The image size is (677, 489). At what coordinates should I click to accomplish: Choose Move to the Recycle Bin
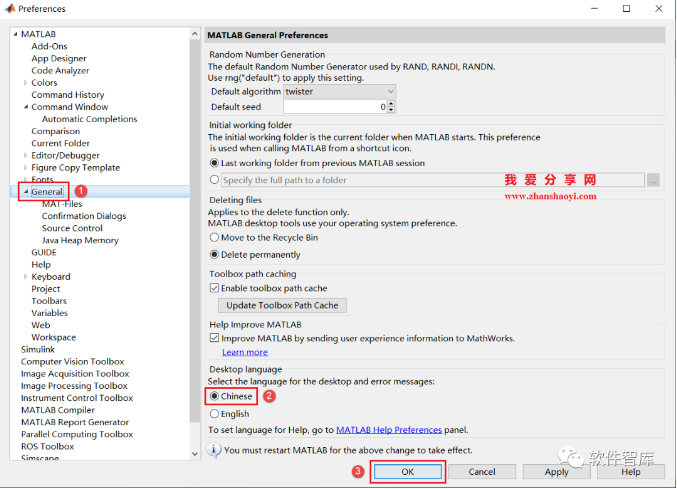214,237
